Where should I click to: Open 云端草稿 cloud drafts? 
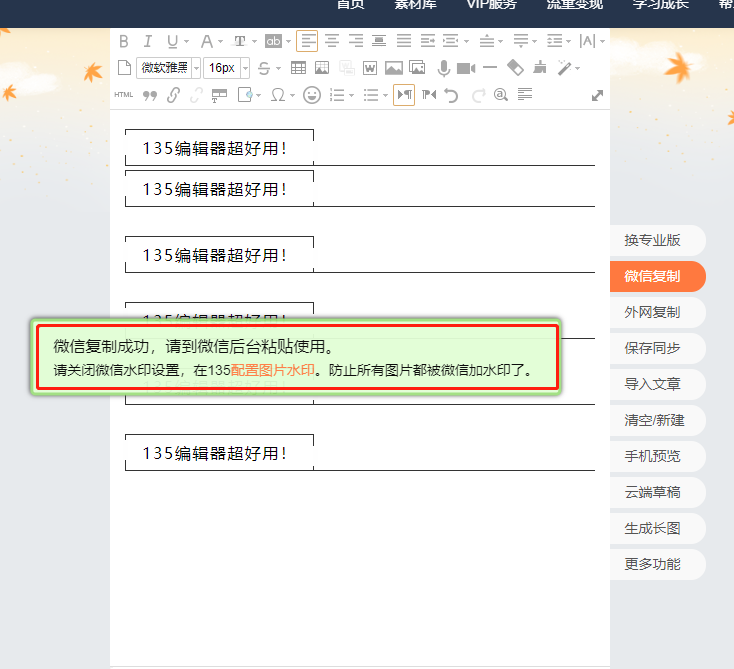pyautogui.click(x=658, y=493)
